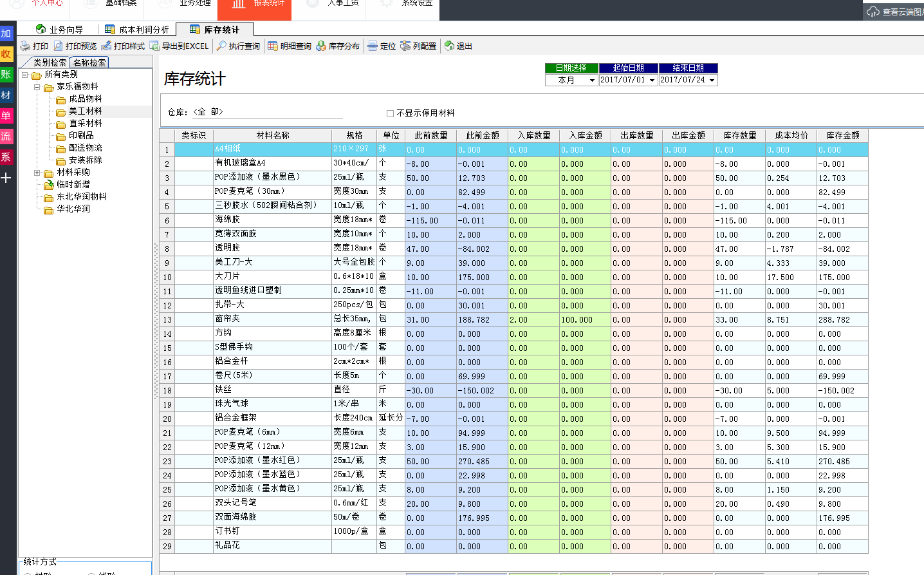Expand the 材料采购 tree node
This screenshot has height=575, width=924.
tap(37, 173)
